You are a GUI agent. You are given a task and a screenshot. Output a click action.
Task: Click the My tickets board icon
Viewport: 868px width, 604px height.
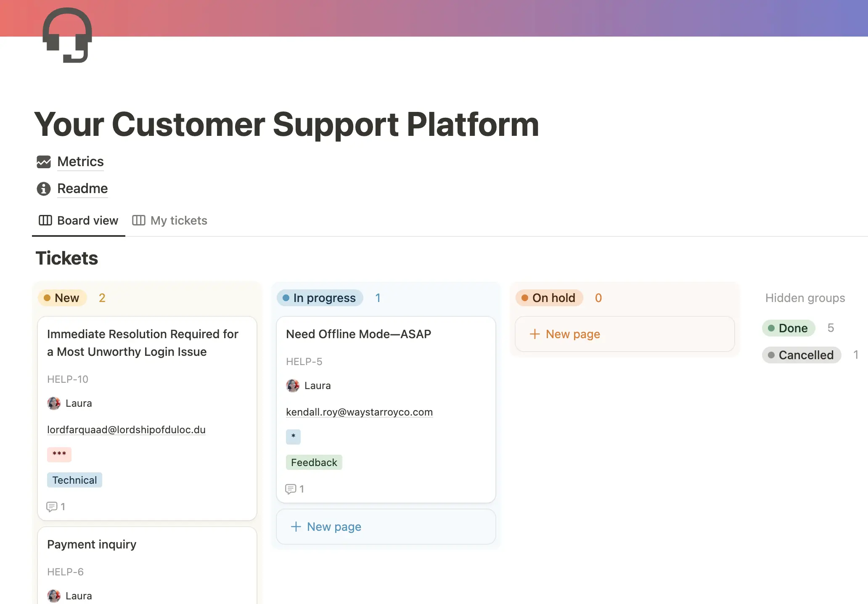(x=139, y=220)
